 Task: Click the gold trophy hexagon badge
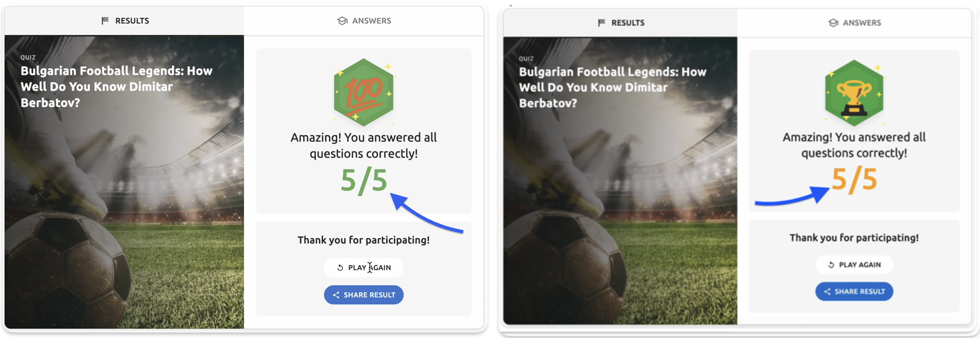point(854,93)
